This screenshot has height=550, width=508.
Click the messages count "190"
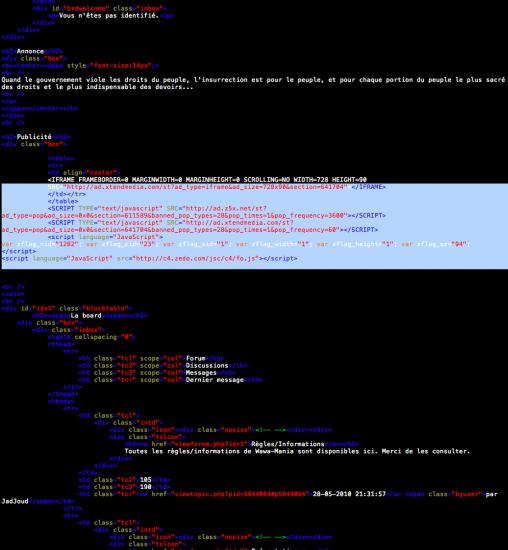(146, 487)
